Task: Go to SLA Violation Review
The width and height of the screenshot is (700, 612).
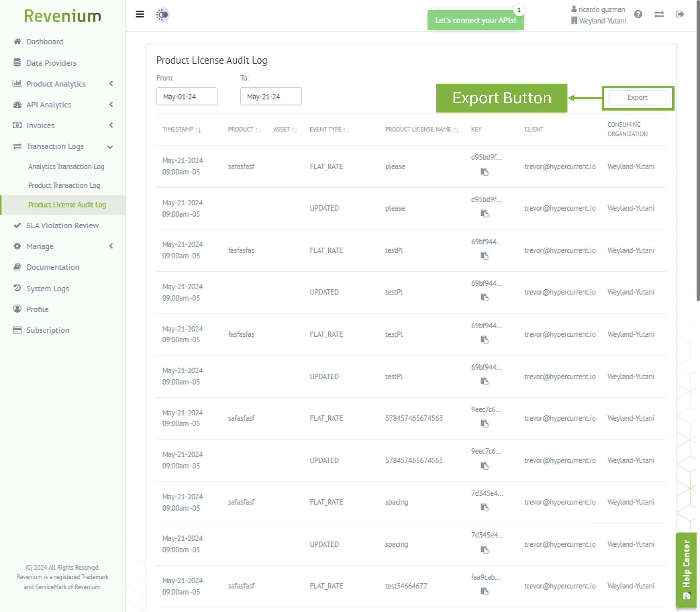Action: [63, 226]
